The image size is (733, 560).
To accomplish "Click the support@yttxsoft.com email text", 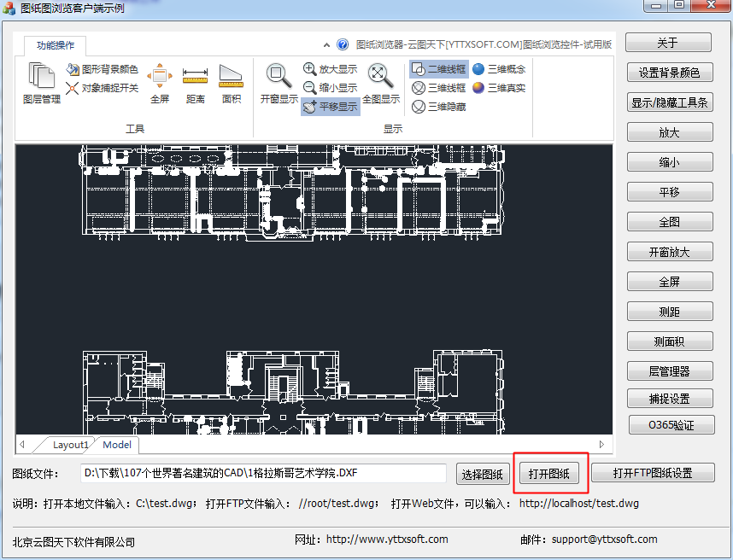I will [605, 539].
